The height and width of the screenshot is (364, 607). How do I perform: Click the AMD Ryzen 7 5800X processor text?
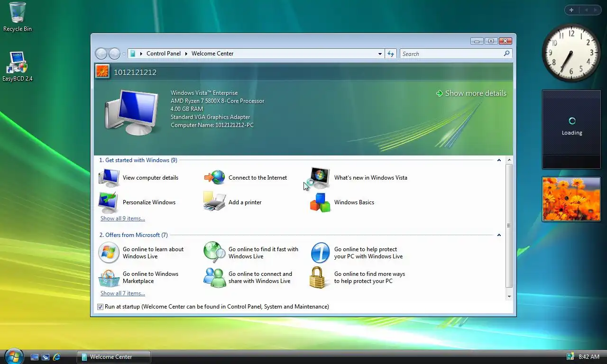point(217,101)
